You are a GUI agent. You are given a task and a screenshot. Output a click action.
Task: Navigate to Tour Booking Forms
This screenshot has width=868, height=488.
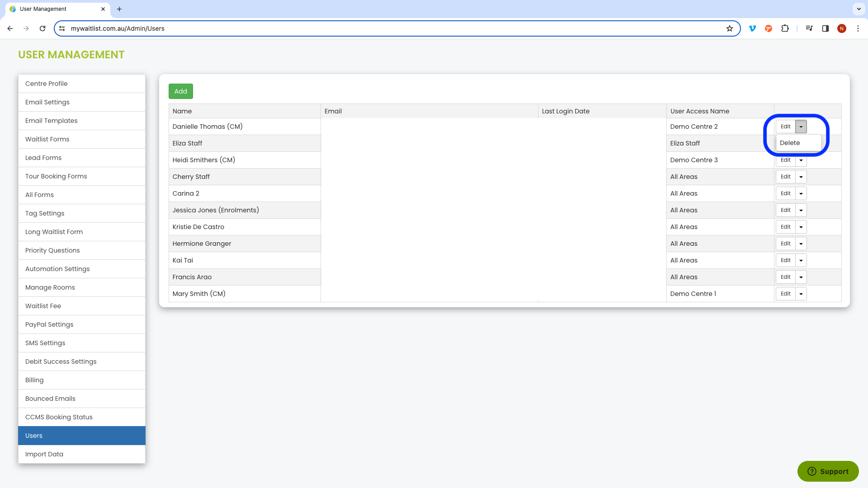pos(82,176)
